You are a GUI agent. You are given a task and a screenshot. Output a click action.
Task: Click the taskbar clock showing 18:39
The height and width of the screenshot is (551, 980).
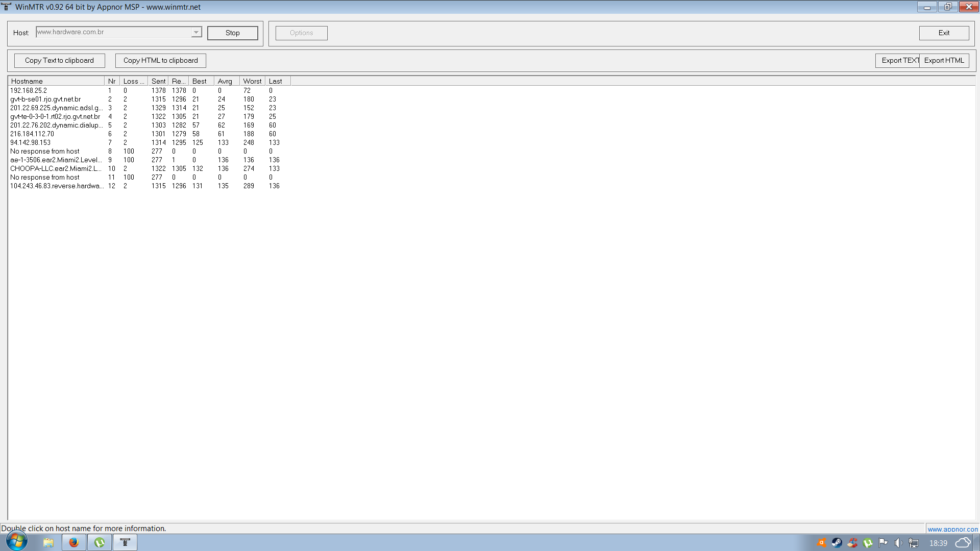[x=938, y=543]
